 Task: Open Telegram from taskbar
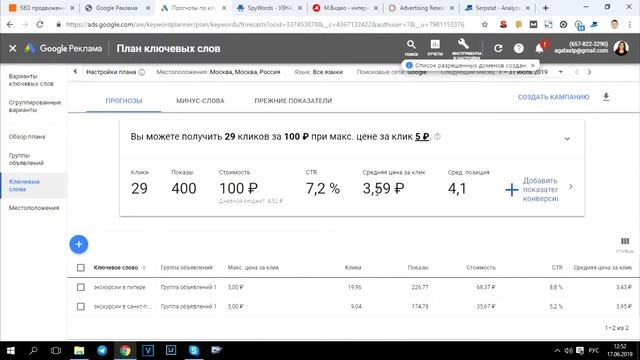point(102,351)
